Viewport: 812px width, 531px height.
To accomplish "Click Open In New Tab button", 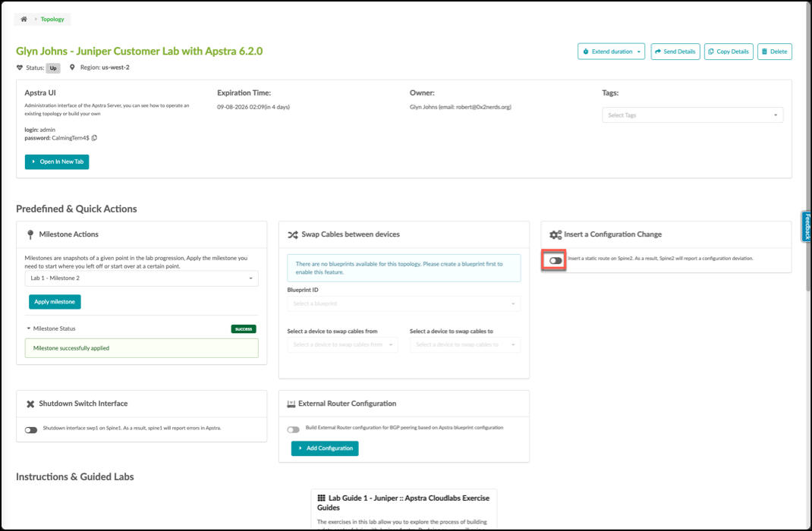I will click(x=57, y=162).
